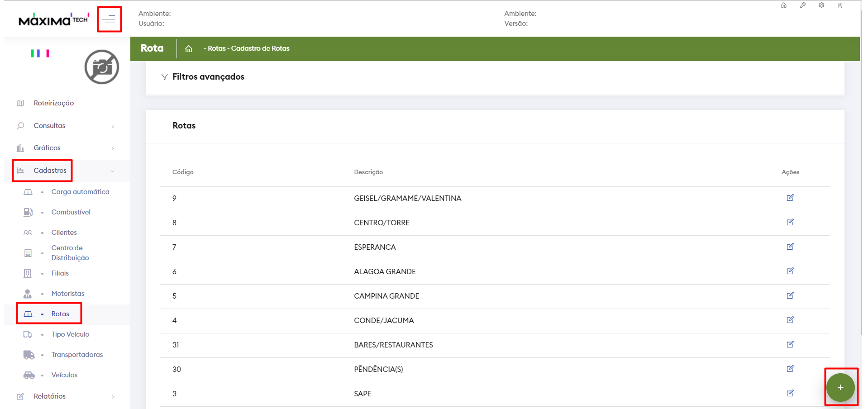The width and height of the screenshot is (868, 409).
Task: Open the Veículos registration page
Action: [x=64, y=375]
